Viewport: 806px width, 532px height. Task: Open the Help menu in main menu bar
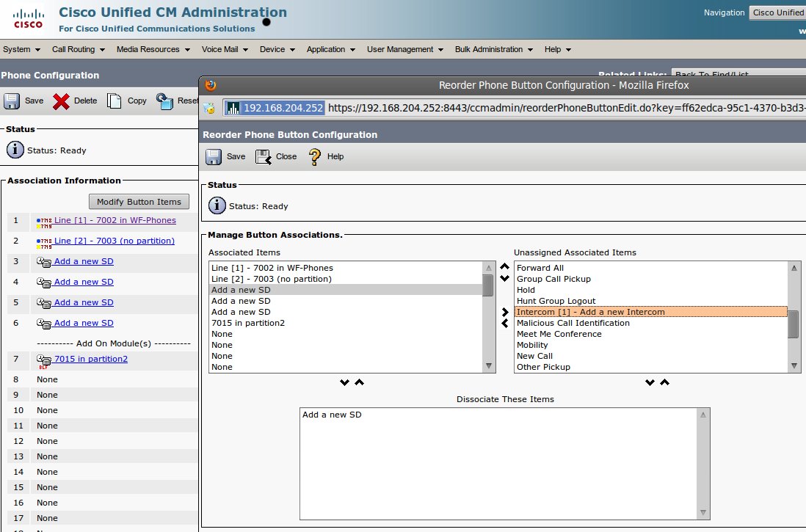(558, 49)
